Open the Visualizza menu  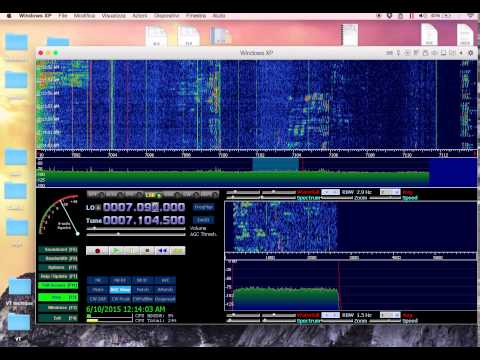(114, 16)
